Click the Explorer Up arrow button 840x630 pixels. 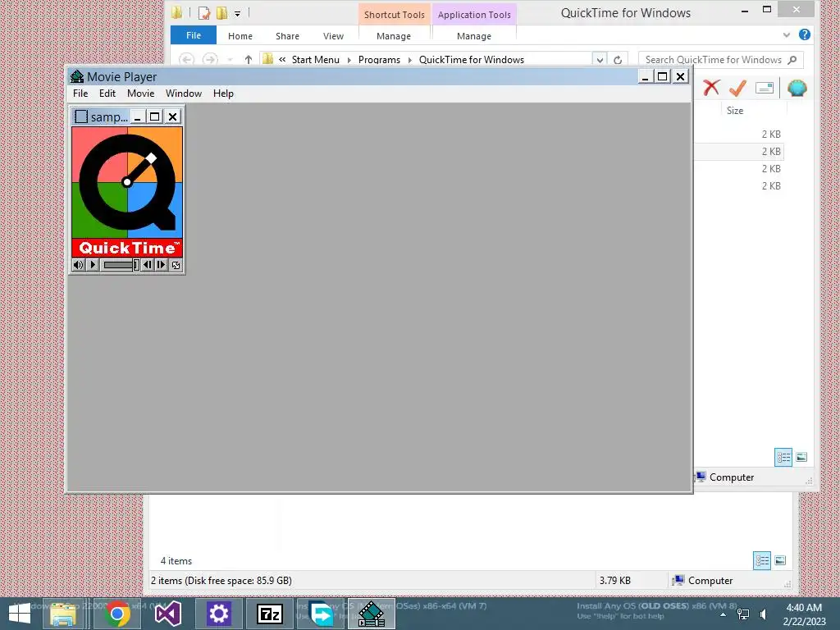click(x=248, y=59)
